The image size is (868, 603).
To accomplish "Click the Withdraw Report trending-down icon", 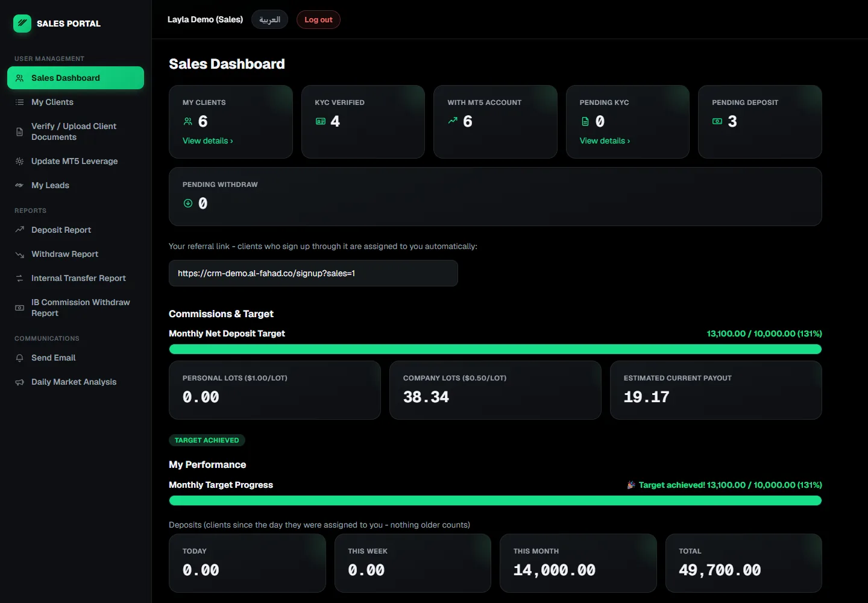I will tap(19, 254).
